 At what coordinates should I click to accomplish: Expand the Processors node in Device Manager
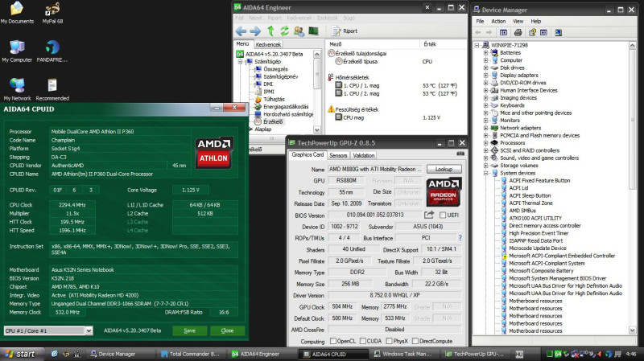pos(485,143)
